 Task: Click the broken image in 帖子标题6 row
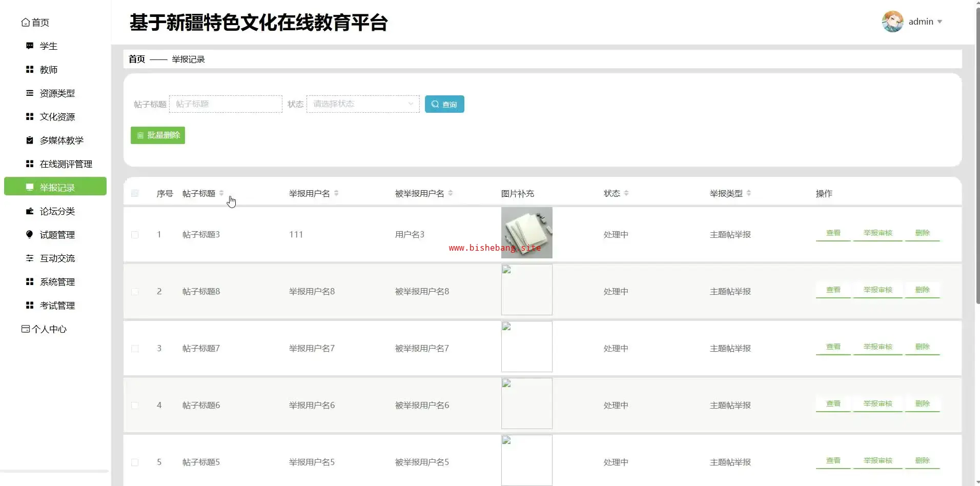point(527,403)
